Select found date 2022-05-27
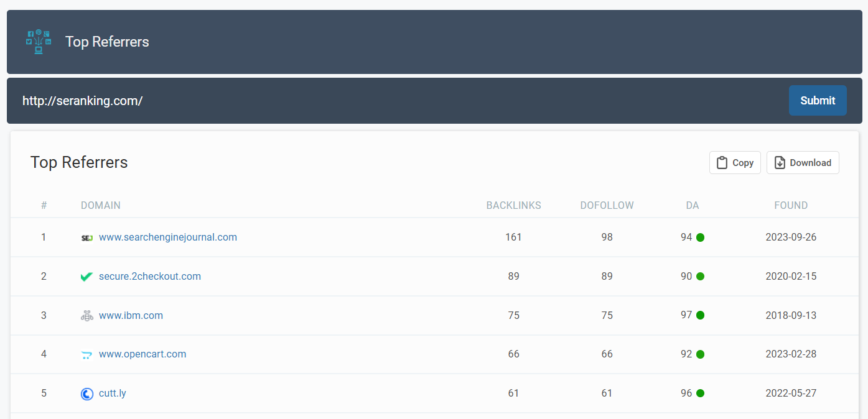This screenshot has width=868, height=419. [x=791, y=394]
